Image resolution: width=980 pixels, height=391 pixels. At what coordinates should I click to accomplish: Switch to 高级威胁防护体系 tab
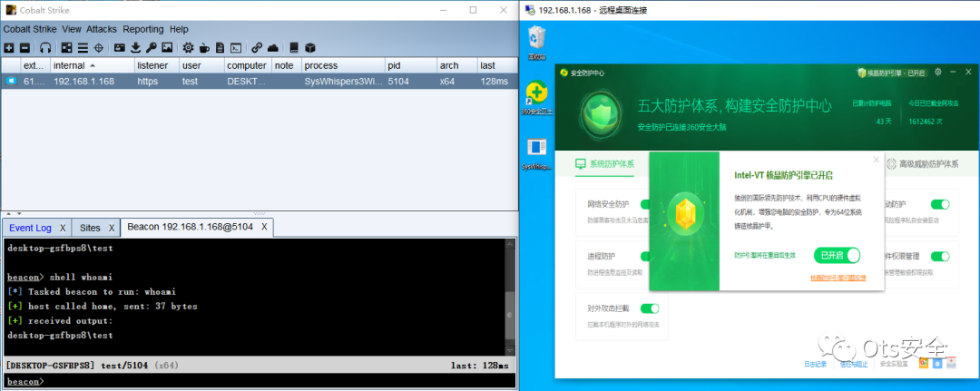point(922,164)
